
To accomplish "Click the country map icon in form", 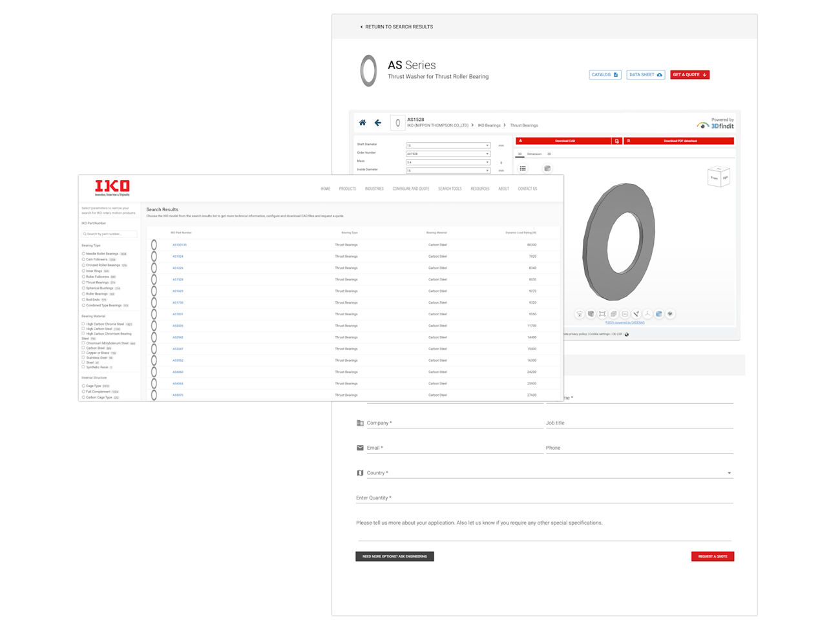I will click(360, 473).
